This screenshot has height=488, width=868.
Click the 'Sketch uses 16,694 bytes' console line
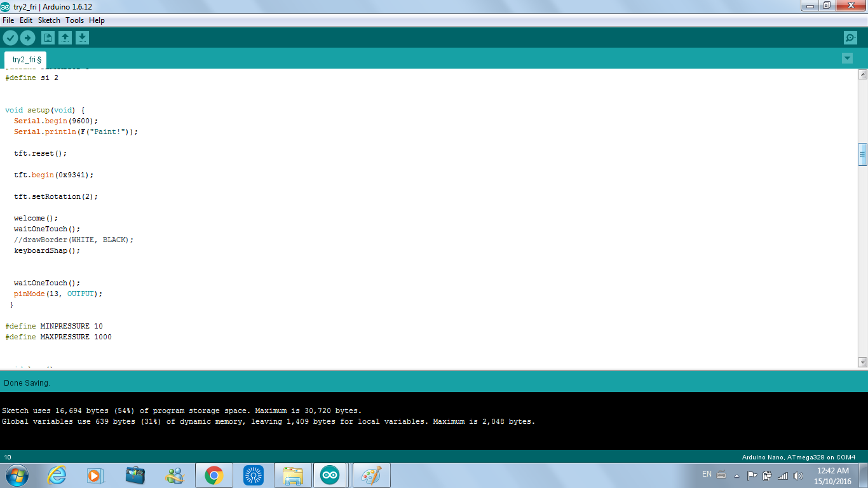click(182, 410)
